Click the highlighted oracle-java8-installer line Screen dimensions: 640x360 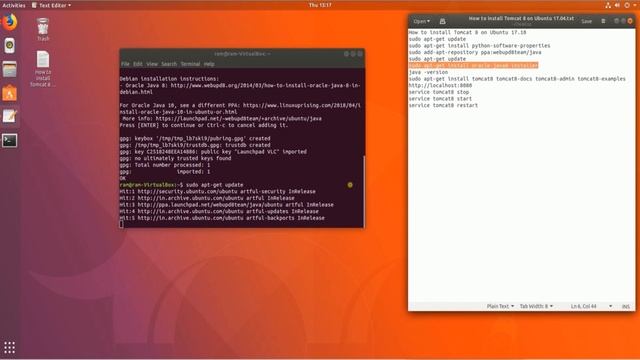(473, 65)
